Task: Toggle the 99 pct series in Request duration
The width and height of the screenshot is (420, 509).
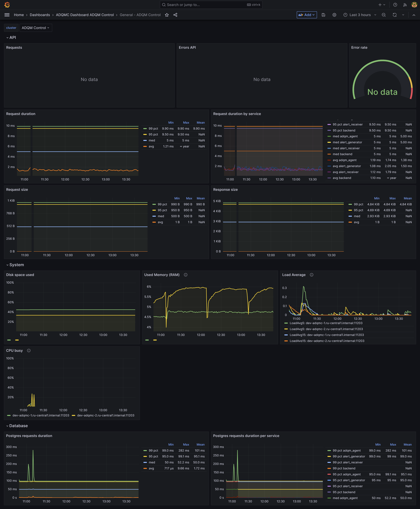Action: click(154, 128)
